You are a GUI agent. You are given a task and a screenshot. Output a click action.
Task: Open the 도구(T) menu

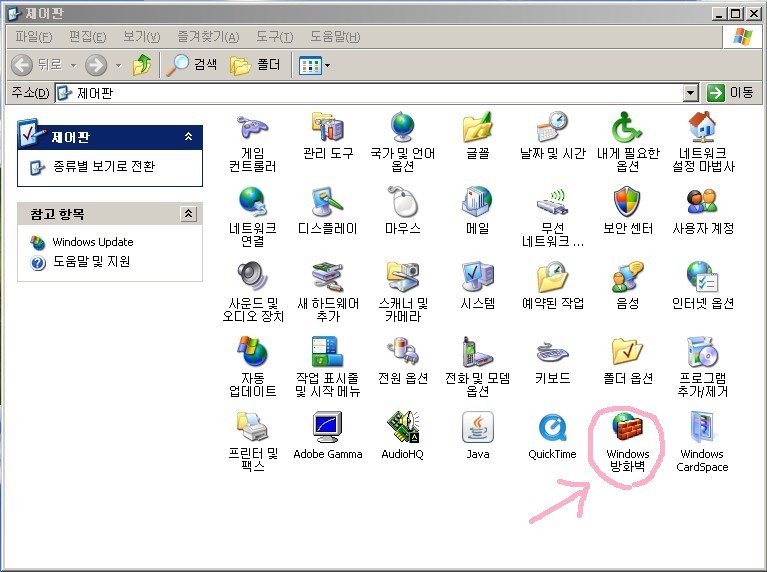coord(274,37)
